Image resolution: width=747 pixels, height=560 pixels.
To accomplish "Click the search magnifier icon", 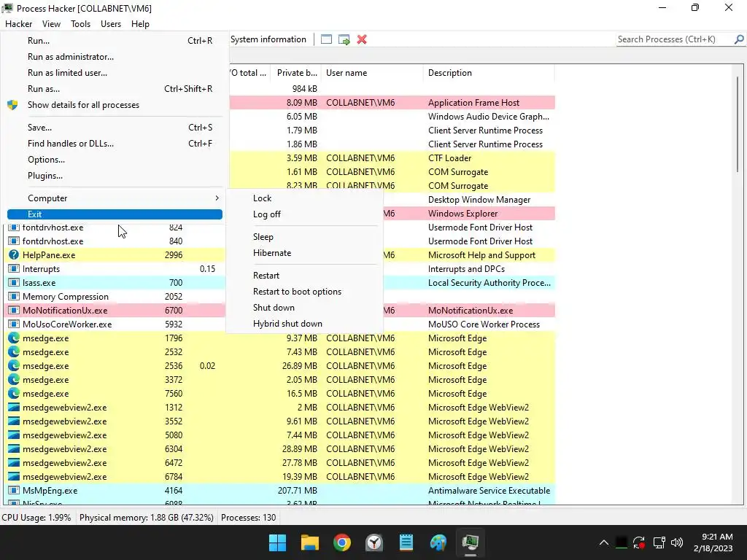I will (739, 39).
